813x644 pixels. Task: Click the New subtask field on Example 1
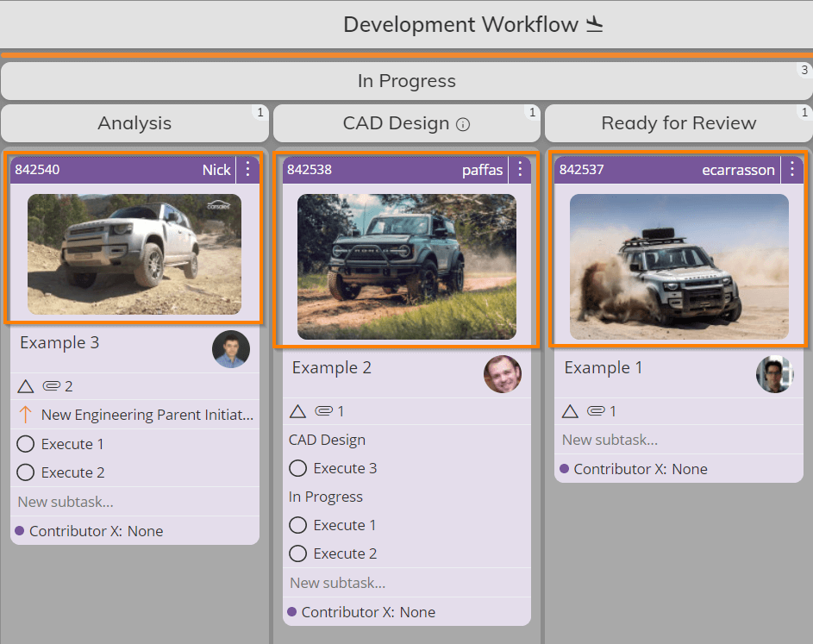[x=610, y=440]
